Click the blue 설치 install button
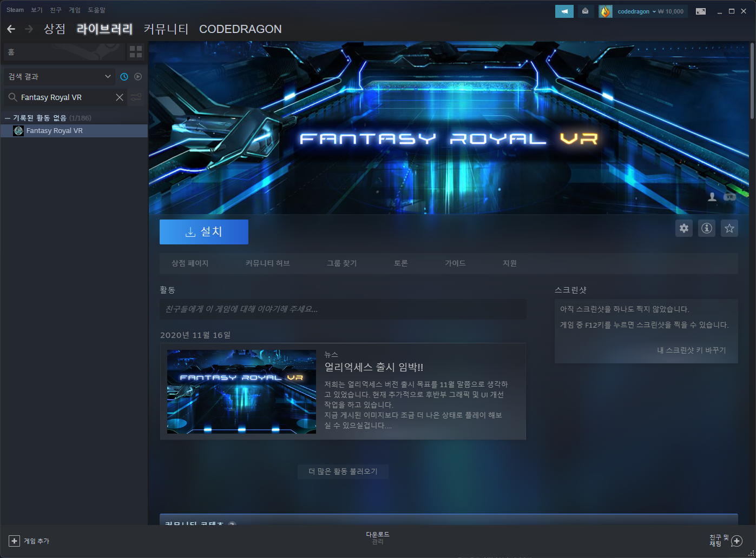 [x=204, y=232]
